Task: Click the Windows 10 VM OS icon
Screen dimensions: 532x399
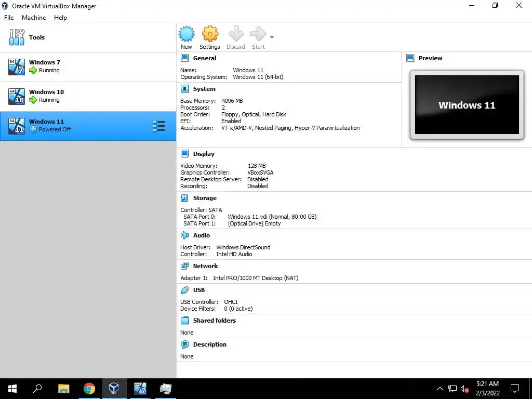Action: tap(17, 96)
